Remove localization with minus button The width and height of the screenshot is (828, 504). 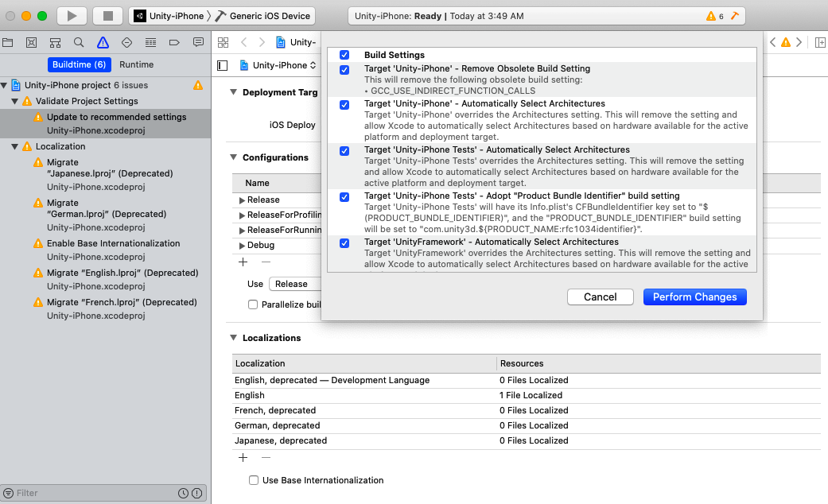266,458
